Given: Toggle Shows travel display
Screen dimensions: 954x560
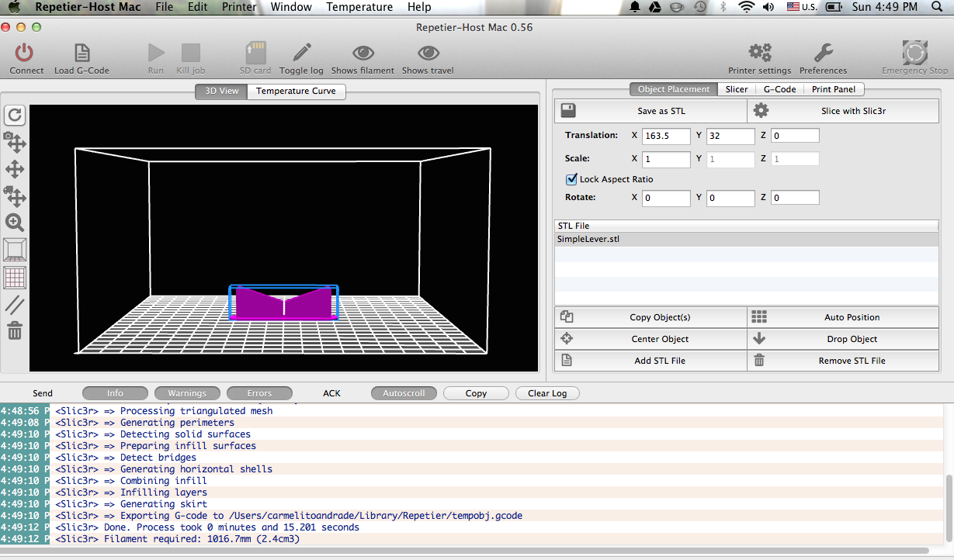Looking at the screenshot, I should click(x=428, y=59).
